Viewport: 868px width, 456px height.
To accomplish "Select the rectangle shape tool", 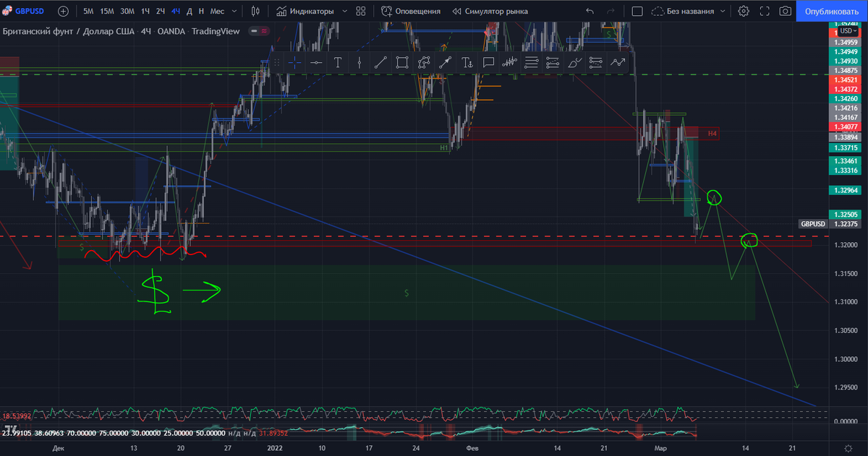I will point(402,63).
